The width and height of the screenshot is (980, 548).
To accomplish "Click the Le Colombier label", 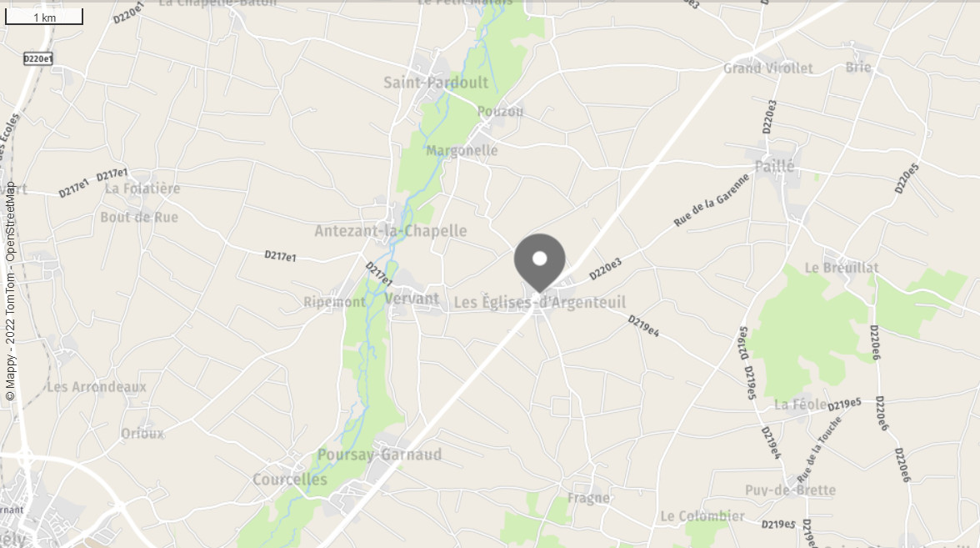I will click(x=702, y=516).
